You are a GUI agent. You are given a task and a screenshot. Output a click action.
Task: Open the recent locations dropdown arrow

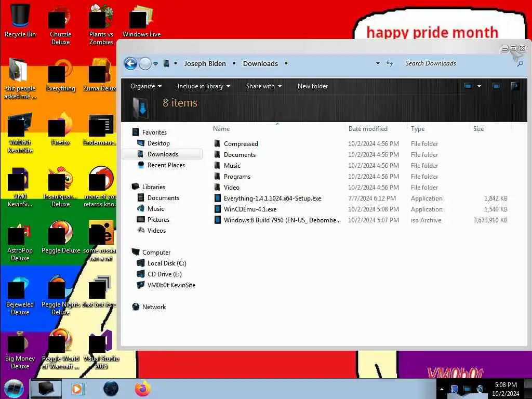(155, 64)
